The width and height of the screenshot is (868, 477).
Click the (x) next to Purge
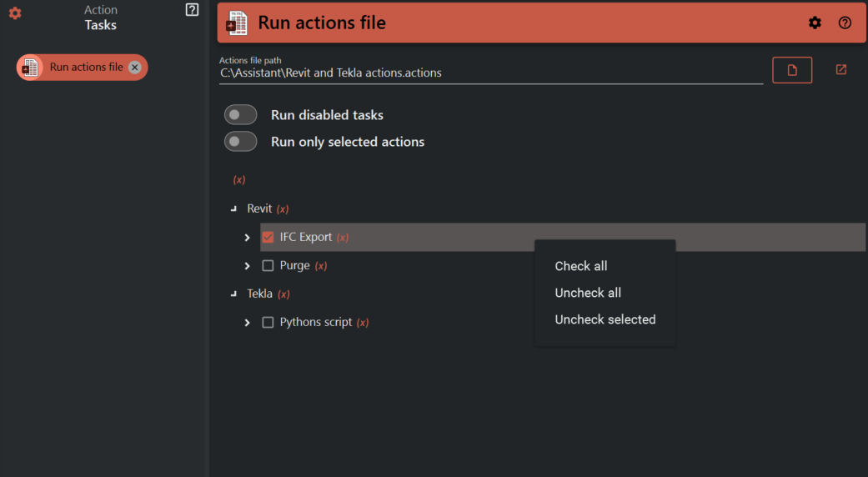[321, 266]
